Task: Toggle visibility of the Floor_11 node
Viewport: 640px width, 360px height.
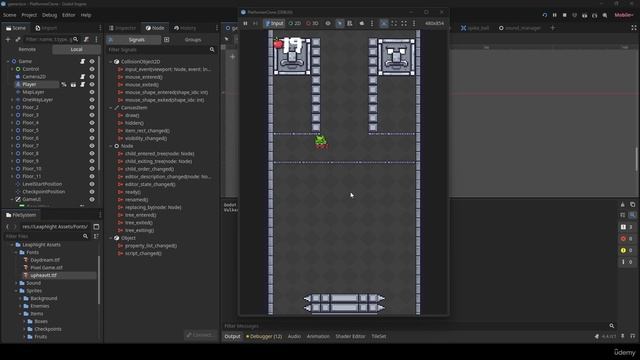Action: pyautogui.click(x=92, y=176)
